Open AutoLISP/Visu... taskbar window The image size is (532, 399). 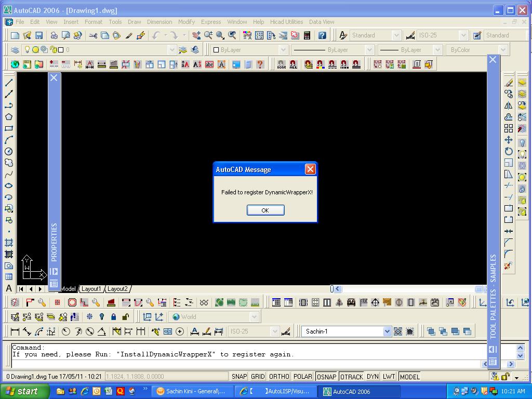pos(275,392)
